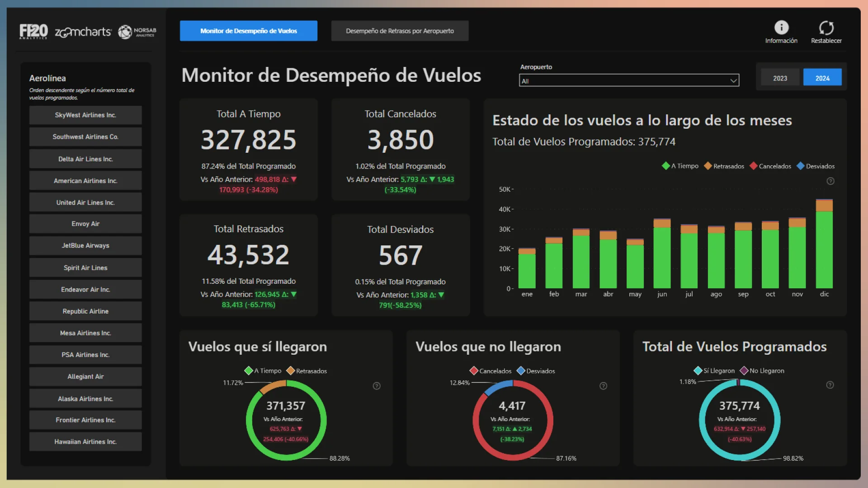
Task: Filter by Mesa Airlines Inc.
Action: 85,333
